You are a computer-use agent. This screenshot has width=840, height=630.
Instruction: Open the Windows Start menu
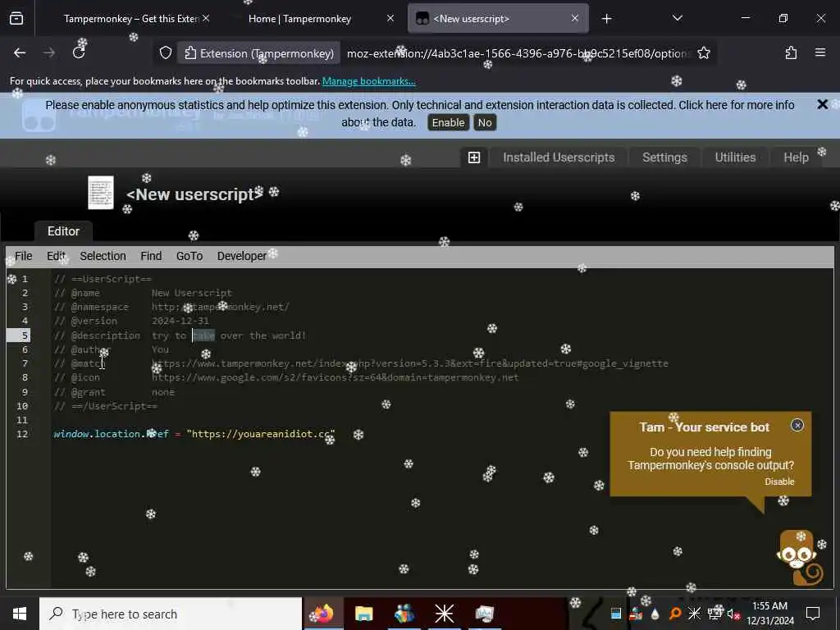click(x=20, y=614)
